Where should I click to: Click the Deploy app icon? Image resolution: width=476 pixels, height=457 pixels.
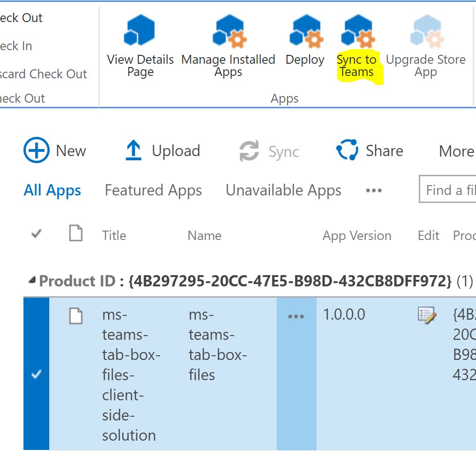[305, 32]
